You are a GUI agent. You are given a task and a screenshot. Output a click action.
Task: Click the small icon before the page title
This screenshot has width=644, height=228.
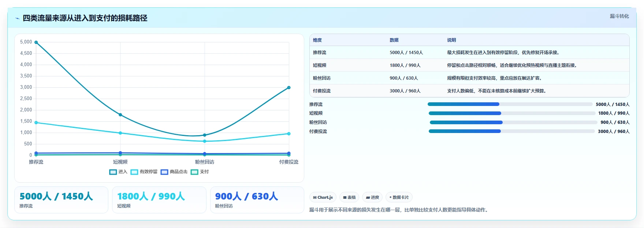[17, 18]
